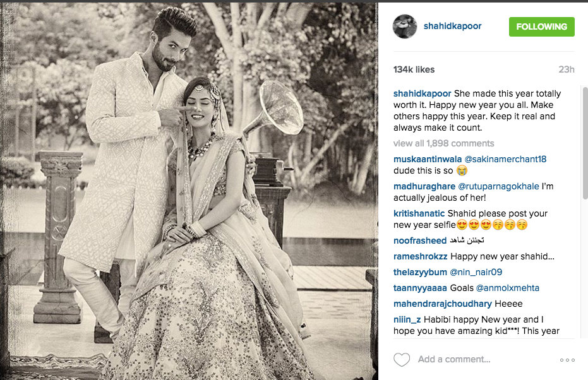Open muskaantinwala's profile link
588x380 pixels.
(428, 159)
